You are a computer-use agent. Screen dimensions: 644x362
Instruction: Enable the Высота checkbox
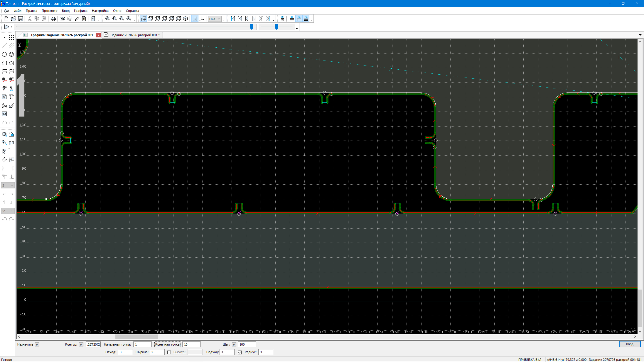pyautogui.click(x=169, y=352)
